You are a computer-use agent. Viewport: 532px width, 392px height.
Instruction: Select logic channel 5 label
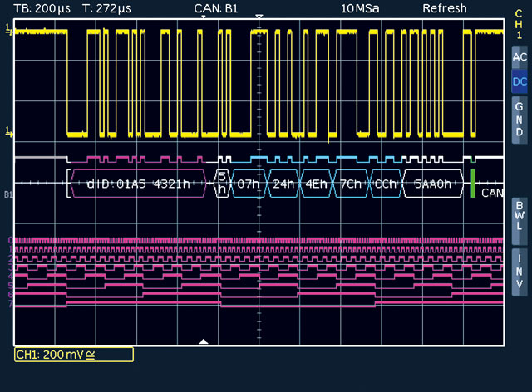click(11, 286)
